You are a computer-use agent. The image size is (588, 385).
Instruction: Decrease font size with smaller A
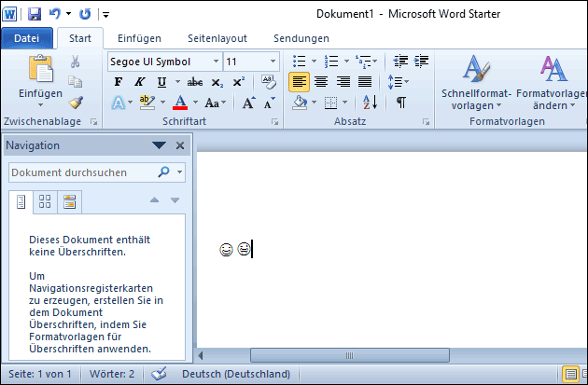coord(269,103)
